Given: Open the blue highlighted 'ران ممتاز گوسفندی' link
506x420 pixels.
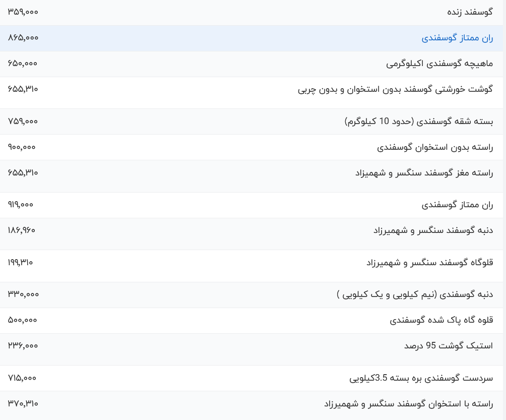Looking at the screenshot, I should point(457,38).
